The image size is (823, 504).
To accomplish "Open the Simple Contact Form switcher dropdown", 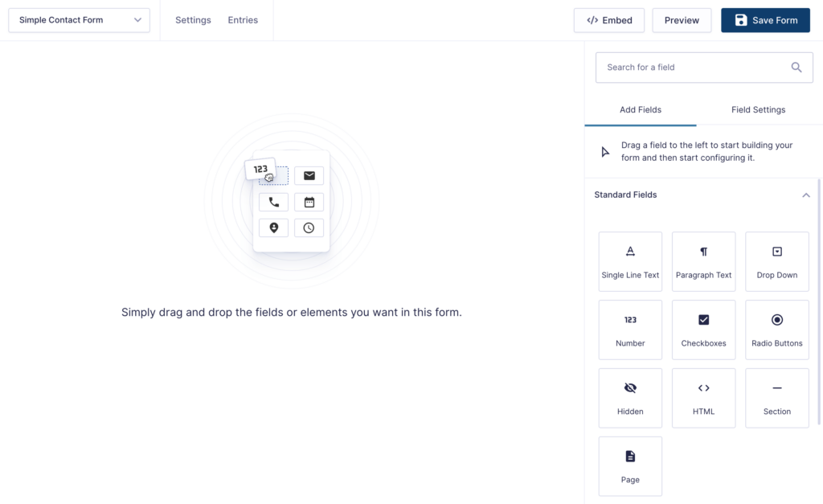I will (x=79, y=20).
